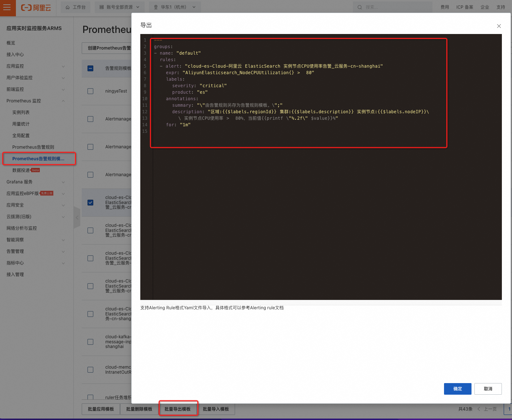This screenshot has height=420, width=512.
Task: Click page number 1 in pagination
Action: point(509,409)
